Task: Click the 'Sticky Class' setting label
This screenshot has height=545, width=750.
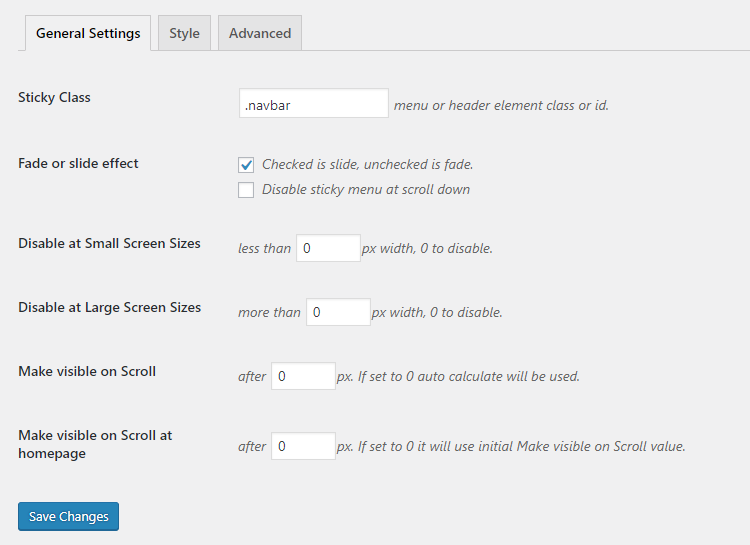Action: point(54,98)
